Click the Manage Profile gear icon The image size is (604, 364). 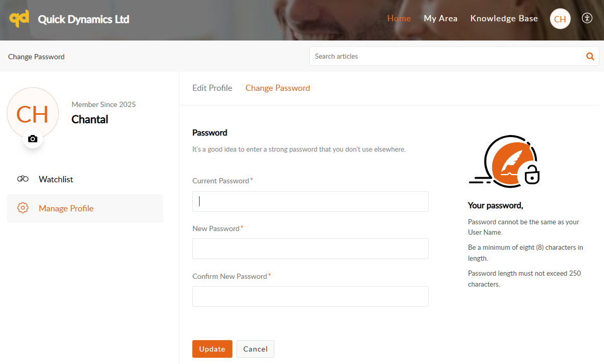[x=23, y=208]
